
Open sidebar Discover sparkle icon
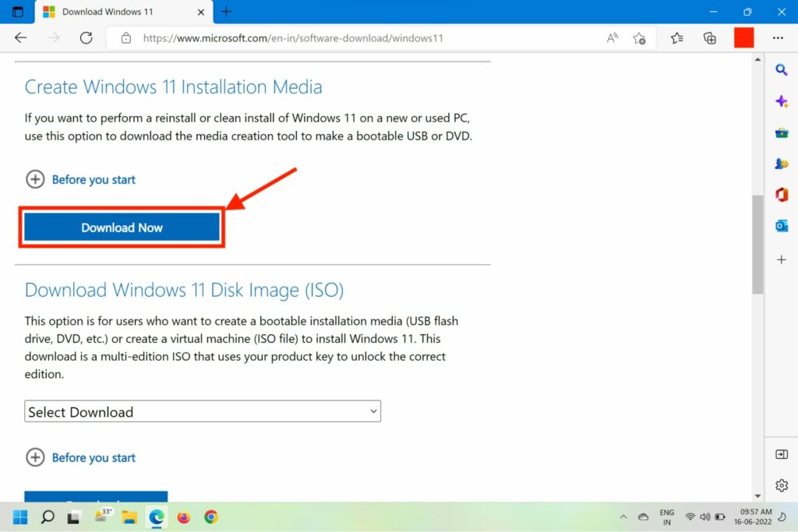click(781, 101)
